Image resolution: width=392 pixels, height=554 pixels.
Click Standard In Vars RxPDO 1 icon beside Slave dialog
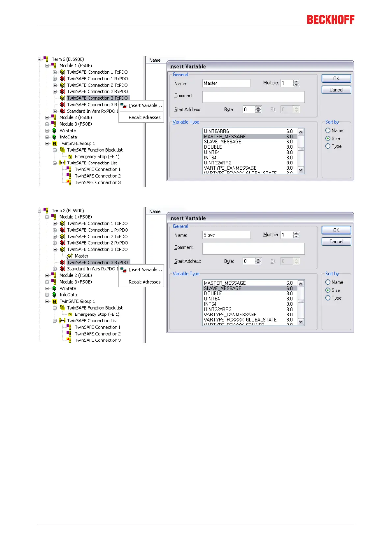[x=63, y=269]
